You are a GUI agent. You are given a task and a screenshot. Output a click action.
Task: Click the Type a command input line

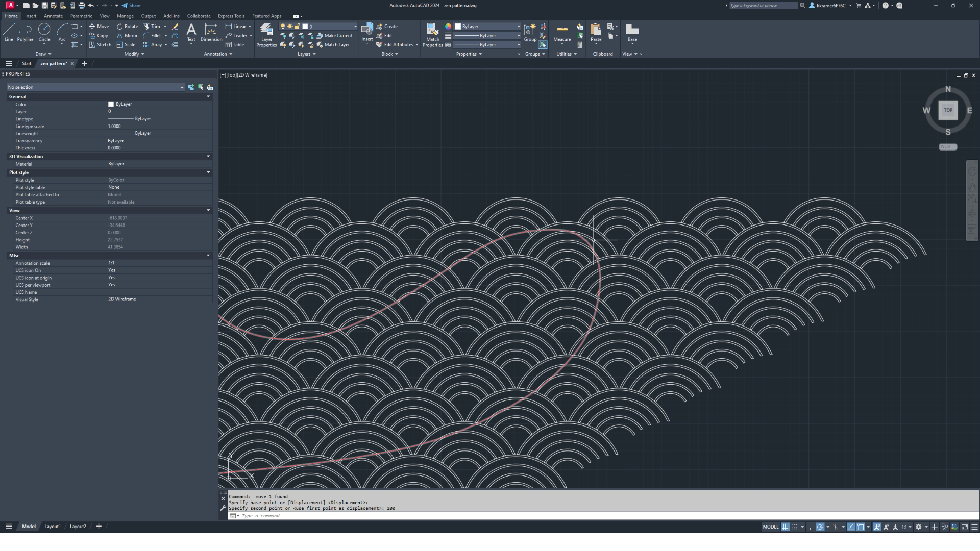tap(602, 516)
